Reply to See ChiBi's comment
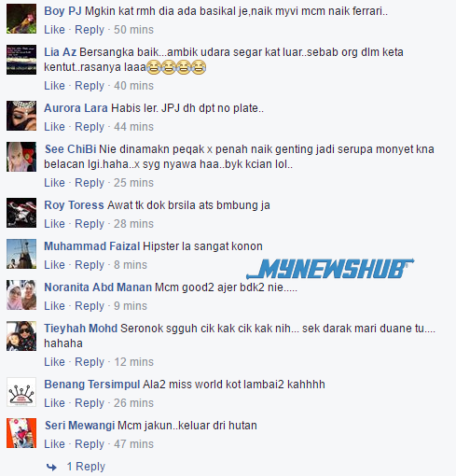 [90, 183]
